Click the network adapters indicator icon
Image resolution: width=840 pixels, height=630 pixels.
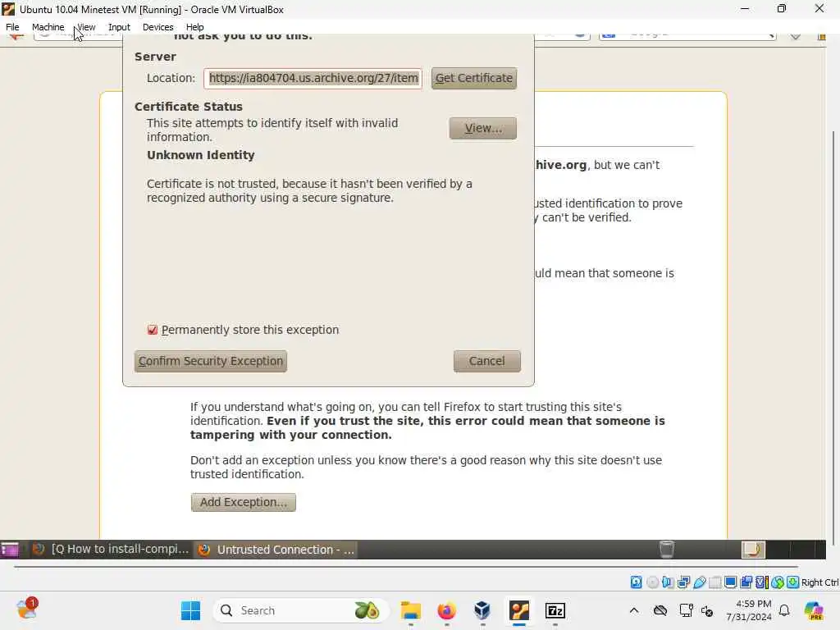683,582
